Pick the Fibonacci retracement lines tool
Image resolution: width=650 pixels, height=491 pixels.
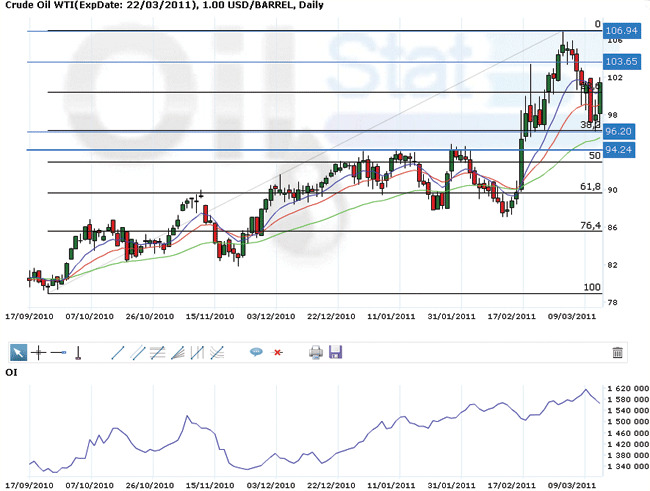tap(156, 352)
